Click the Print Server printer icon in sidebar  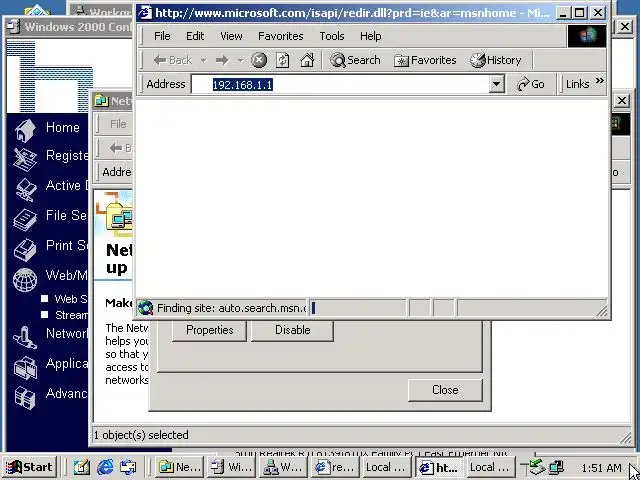pyautogui.click(x=24, y=250)
